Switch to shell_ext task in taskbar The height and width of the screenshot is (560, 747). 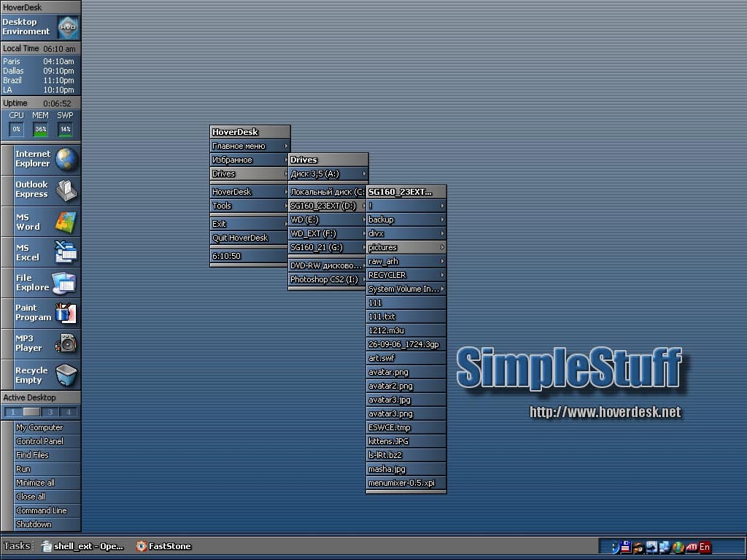click(x=82, y=546)
